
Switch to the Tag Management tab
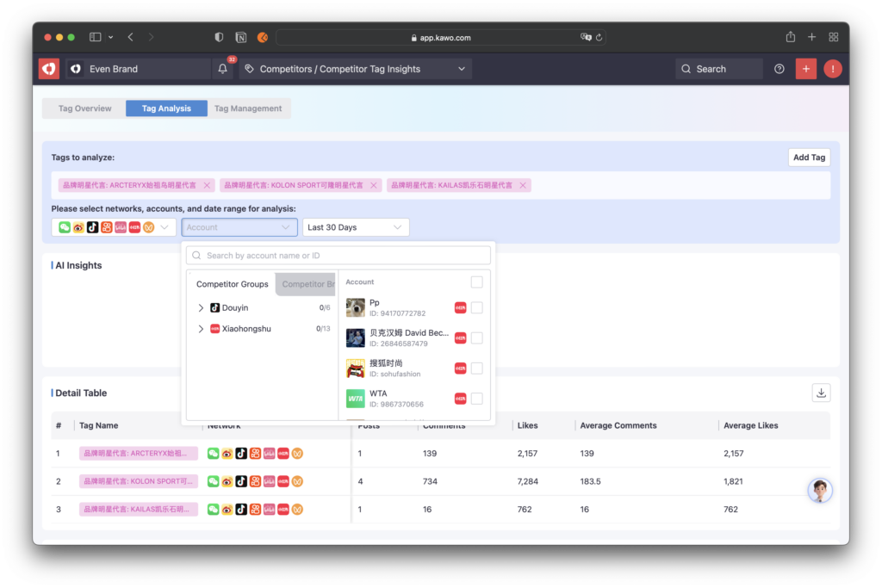pyautogui.click(x=248, y=108)
